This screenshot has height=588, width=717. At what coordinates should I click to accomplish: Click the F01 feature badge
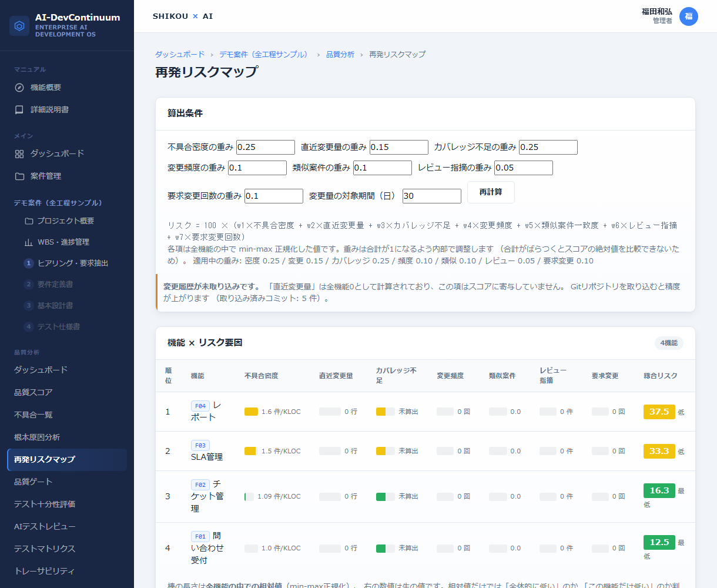[200, 537]
